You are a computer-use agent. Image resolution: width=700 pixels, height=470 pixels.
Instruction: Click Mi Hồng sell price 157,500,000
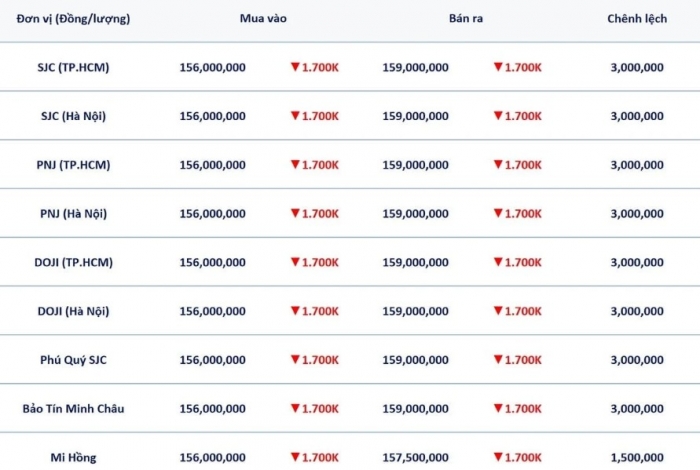(x=415, y=458)
